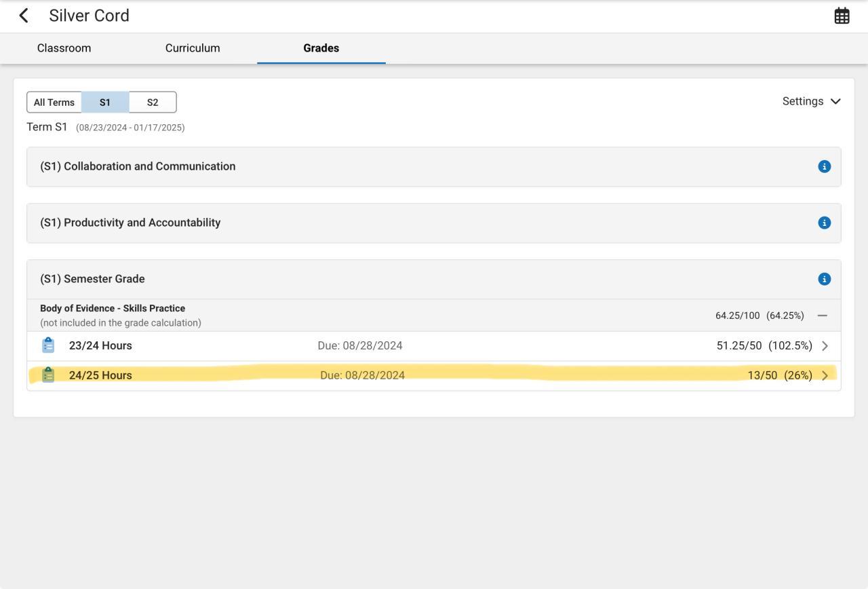Select the S1 term toggle
The height and width of the screenshot is (589, 868).
105,102
